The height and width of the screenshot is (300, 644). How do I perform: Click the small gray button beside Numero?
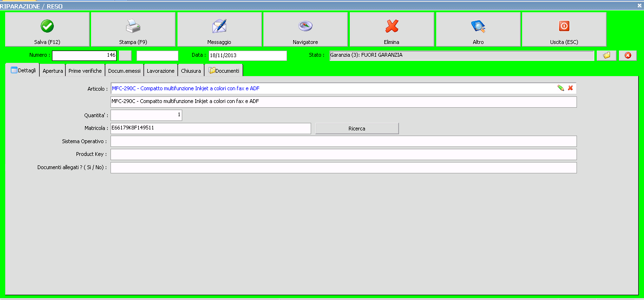(x=125, y=56)
